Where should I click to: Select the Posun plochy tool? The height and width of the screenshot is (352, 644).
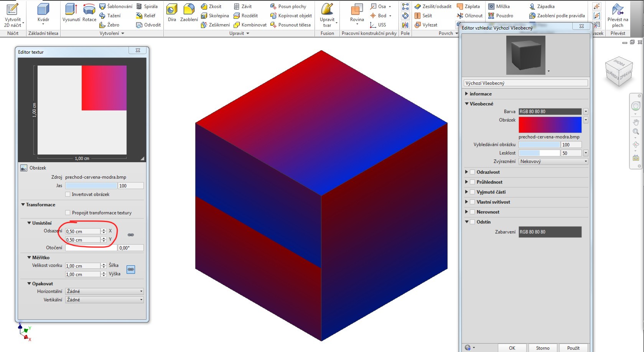pos(288,7)
